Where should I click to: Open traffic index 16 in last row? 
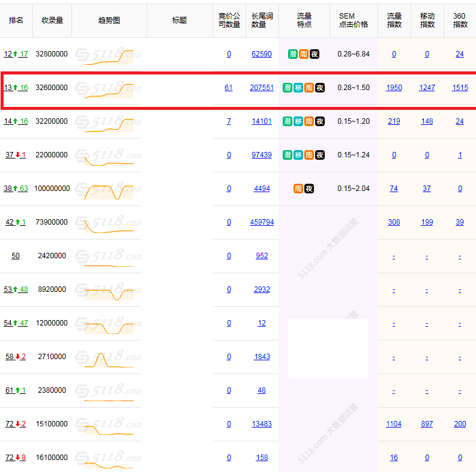[394, 458]
